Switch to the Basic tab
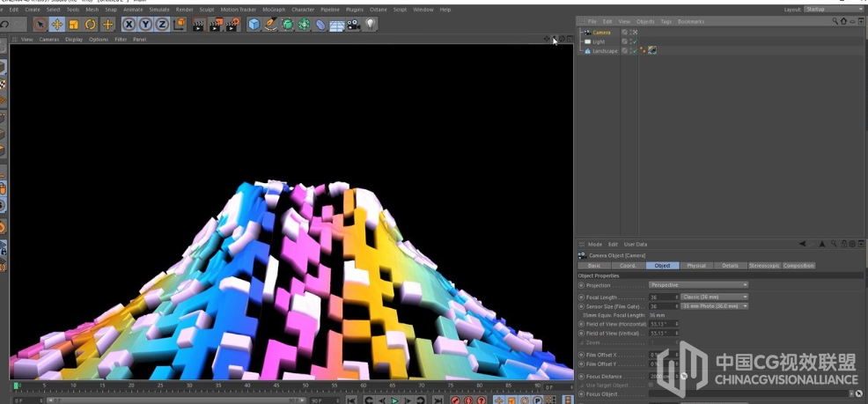 point(594,266)
